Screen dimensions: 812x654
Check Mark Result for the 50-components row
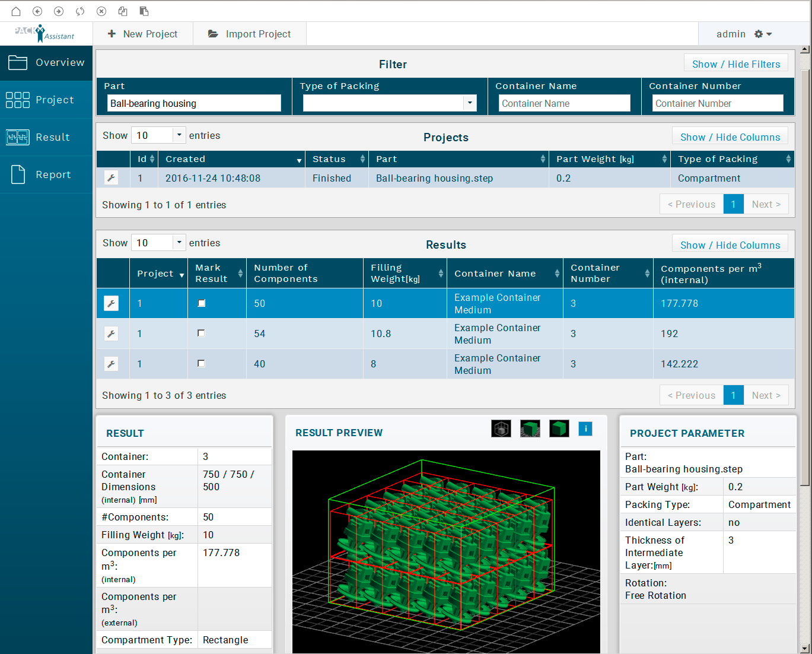202,303
